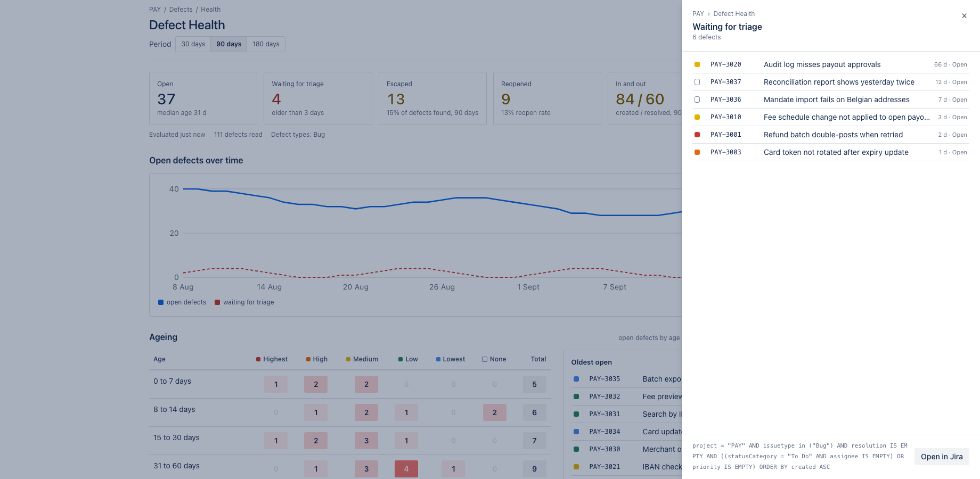Open PAY-3036 Mandate import row
Screen dimensions: 980x479
831,100
